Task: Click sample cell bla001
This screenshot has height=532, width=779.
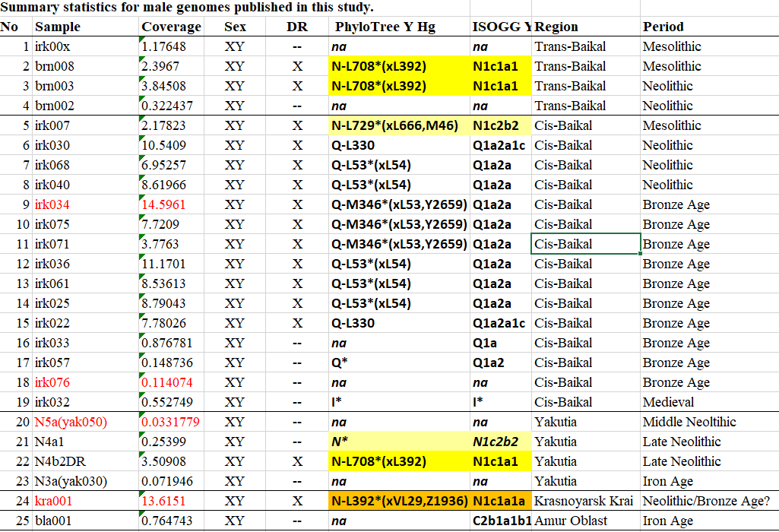Action: pos(85,521)
